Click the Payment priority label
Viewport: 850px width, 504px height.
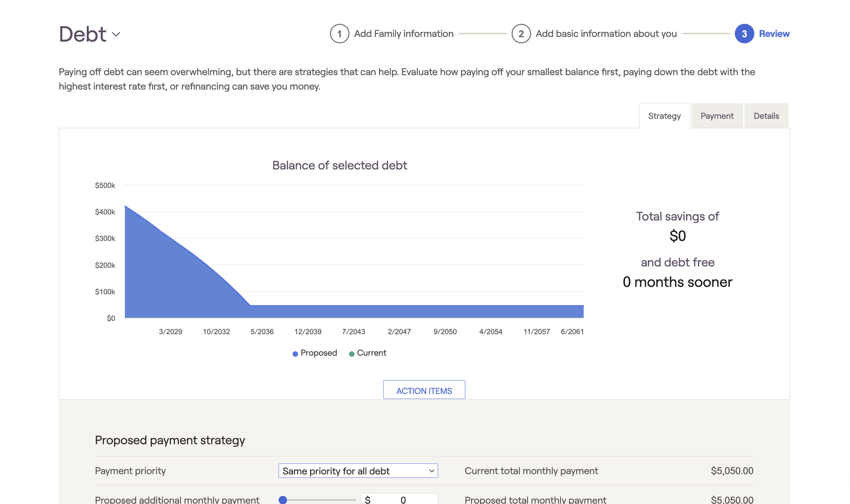130,471
